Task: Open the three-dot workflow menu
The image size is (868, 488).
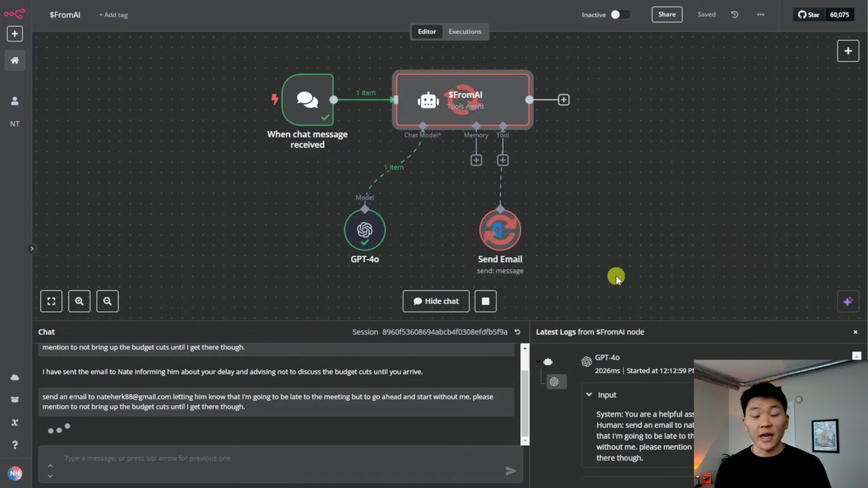Action: click(x=760, y=14)
